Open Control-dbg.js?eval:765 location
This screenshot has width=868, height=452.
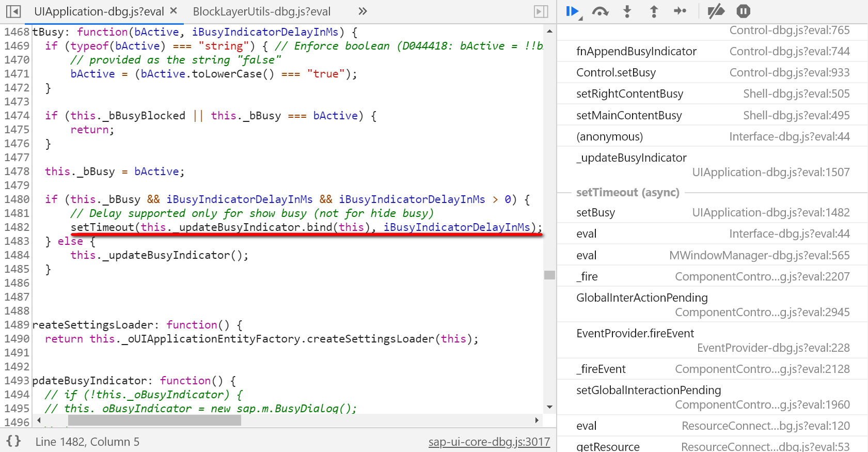click(790, 30)
